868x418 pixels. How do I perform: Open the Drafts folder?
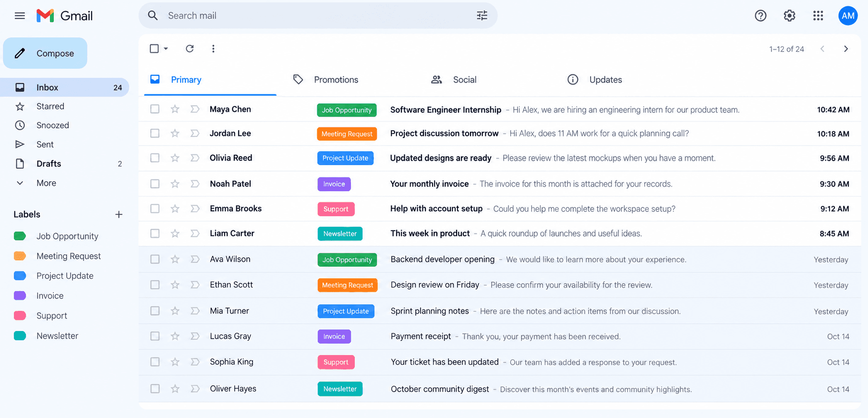pos(65,164)
